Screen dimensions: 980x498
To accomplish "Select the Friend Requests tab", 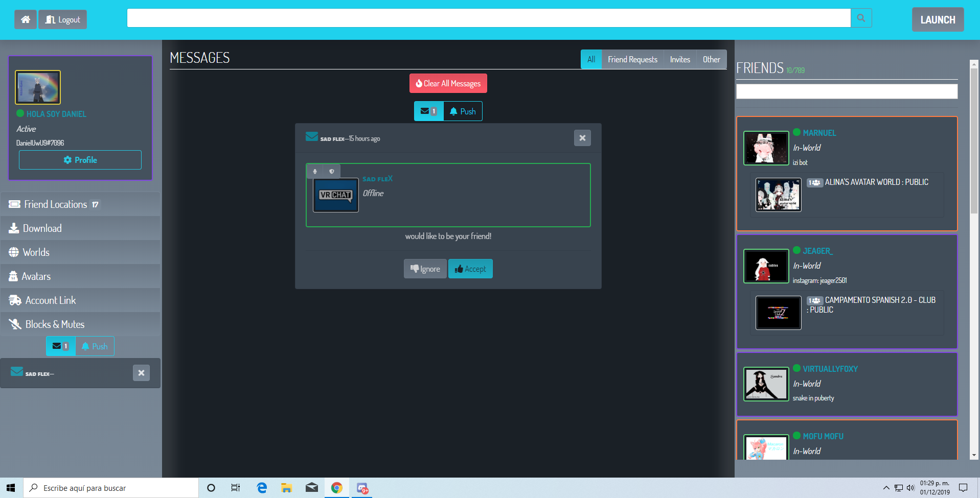I will (632, 59).
